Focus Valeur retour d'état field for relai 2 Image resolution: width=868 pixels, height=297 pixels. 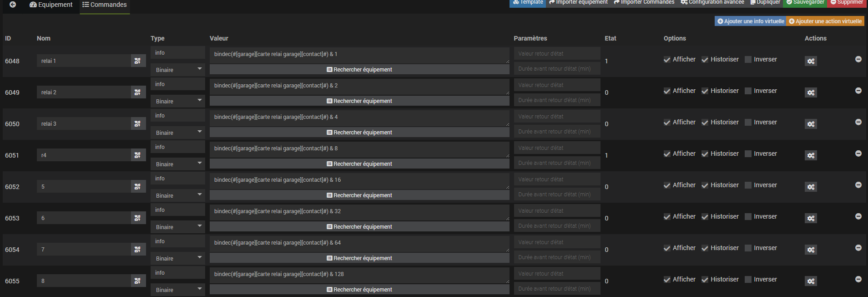tap(557, 85)
